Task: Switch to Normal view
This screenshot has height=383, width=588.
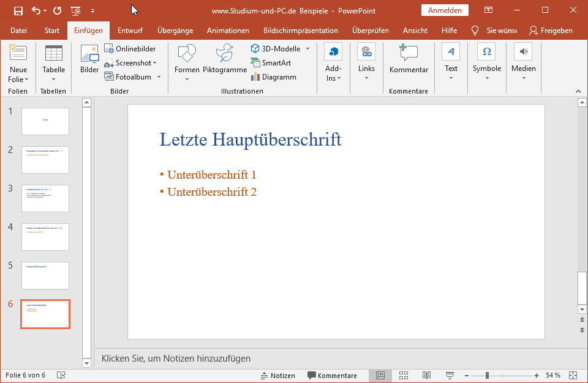Action: pos(380,376)
